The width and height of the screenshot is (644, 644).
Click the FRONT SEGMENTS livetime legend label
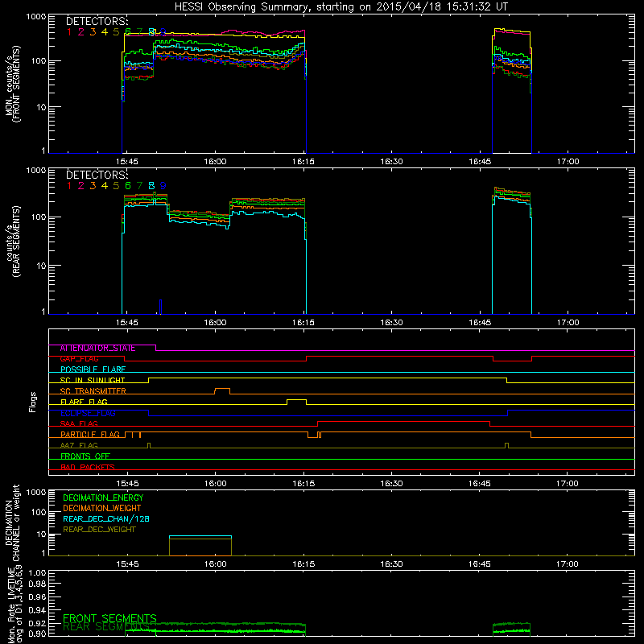pos(109,618)
